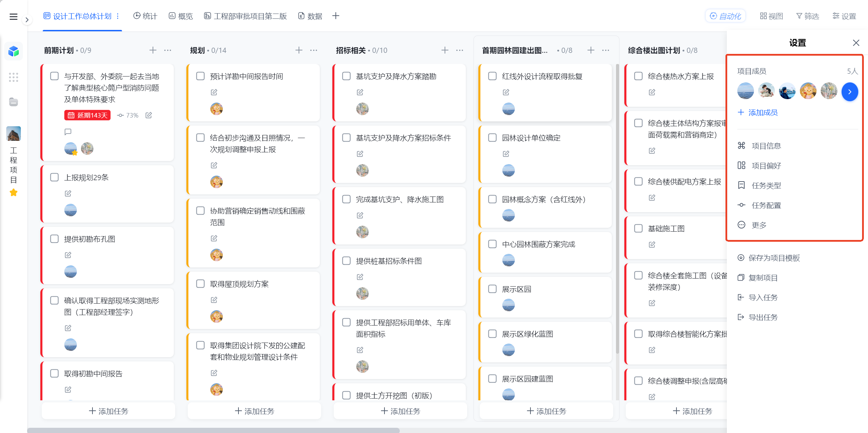Edit task 基坑支护及降水方案招标条件 pencil icon
868x433 pixels.
pos(360,154)
